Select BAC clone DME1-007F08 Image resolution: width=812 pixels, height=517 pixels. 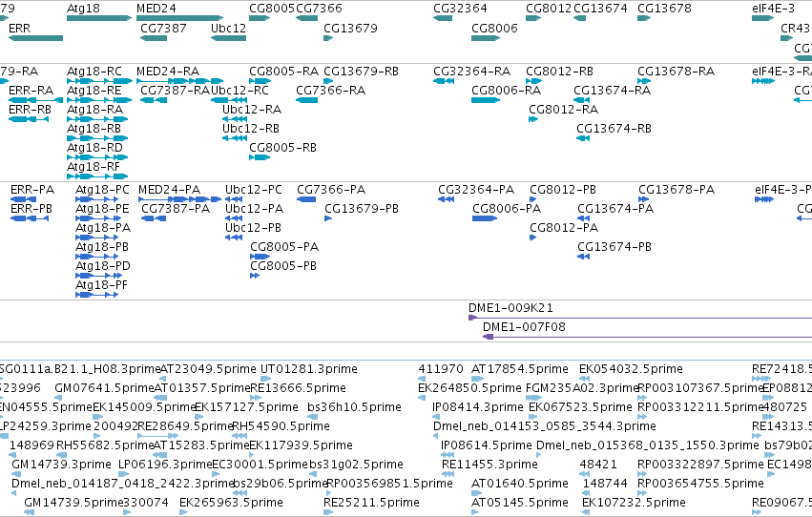[524, 327]
